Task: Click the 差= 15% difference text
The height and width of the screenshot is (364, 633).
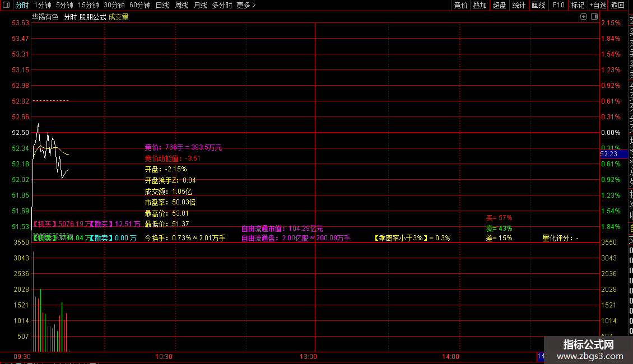Action: [499, 238]
